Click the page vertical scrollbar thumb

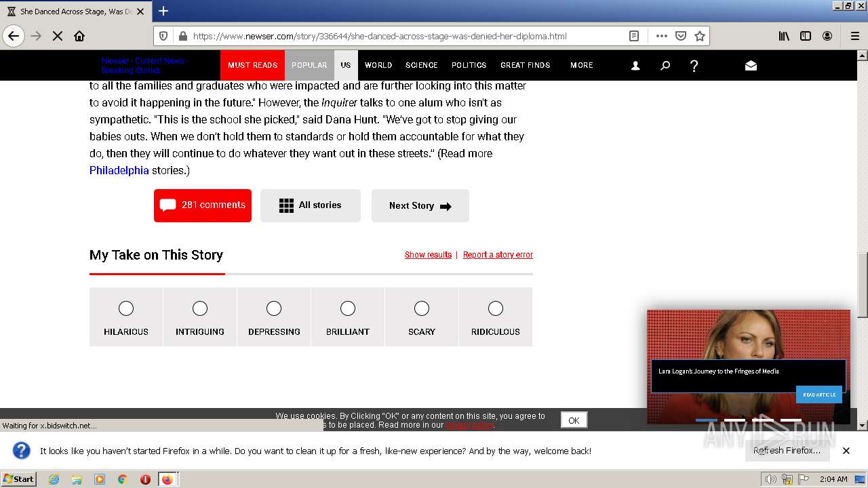pos(863,285)
